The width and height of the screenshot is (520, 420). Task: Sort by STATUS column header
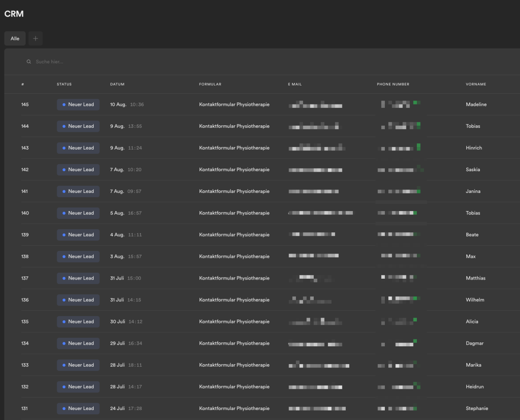coord(64,84)
